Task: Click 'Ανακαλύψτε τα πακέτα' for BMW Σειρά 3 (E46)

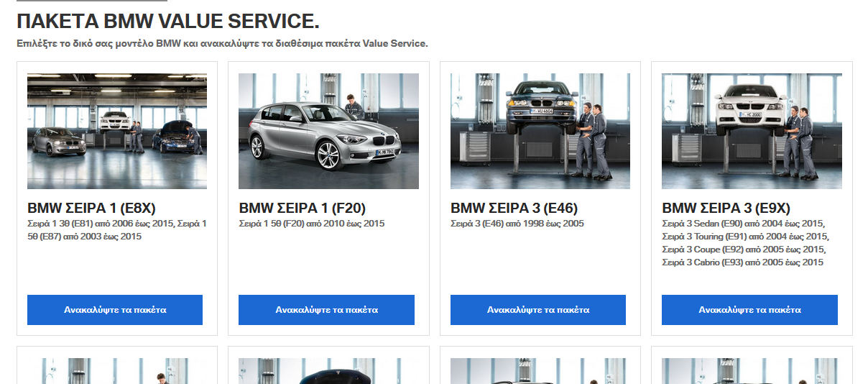Action: coord(538,310)
